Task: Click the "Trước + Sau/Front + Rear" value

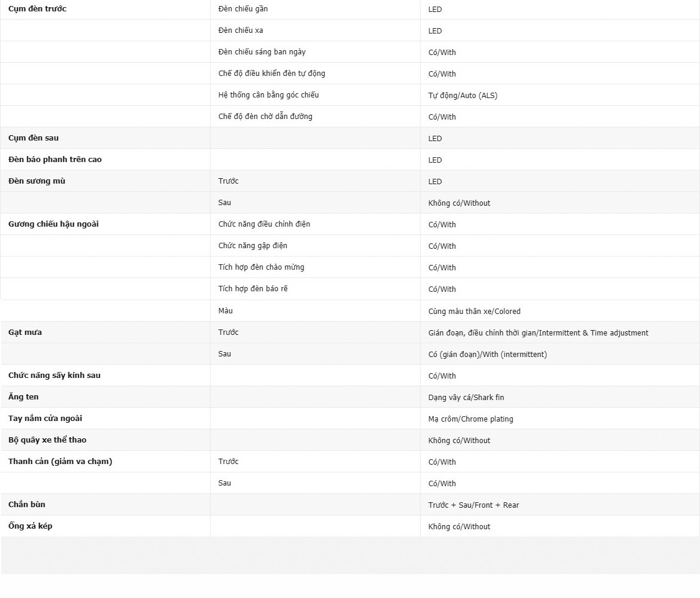Action: [473, 505]
